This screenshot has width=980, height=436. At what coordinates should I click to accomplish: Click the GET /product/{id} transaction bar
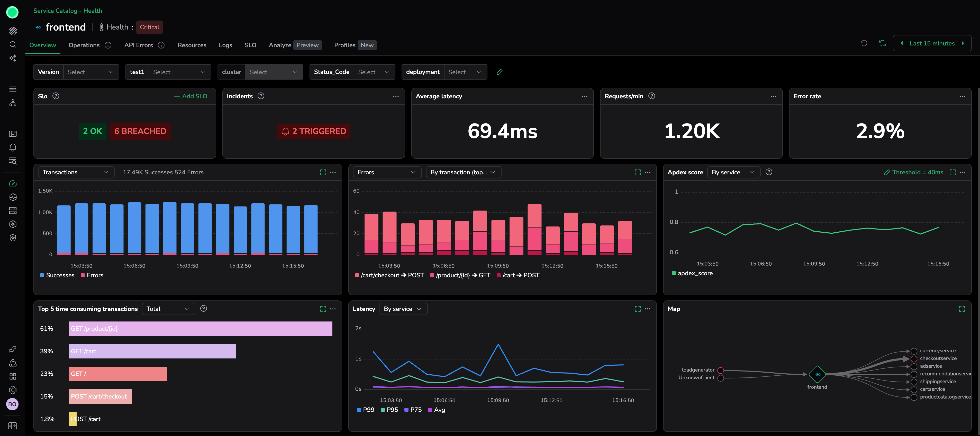click(200, 328)
